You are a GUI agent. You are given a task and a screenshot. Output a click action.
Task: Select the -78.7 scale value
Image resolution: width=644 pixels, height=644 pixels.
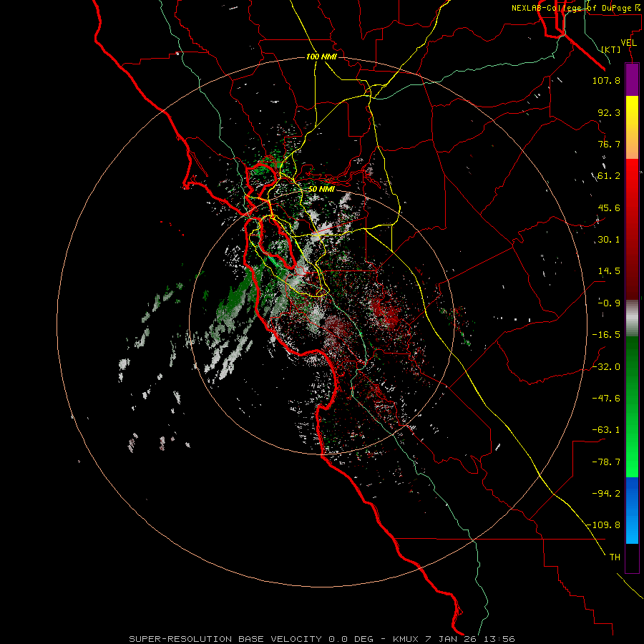click(x=606, y=462)
